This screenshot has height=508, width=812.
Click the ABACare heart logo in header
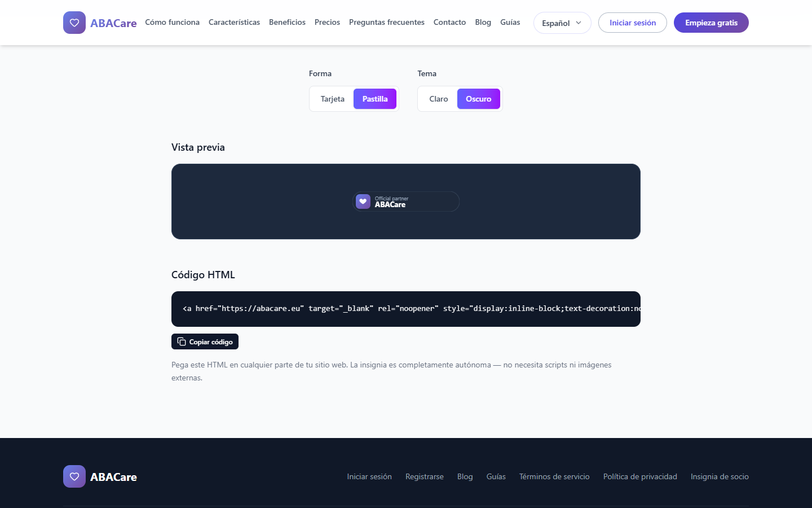74,23
